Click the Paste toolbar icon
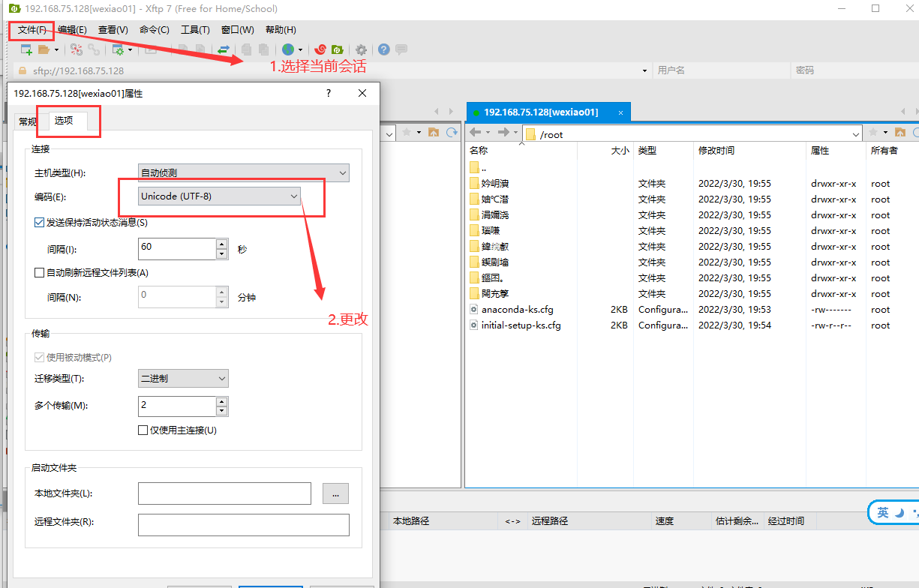 coord(263,49)
